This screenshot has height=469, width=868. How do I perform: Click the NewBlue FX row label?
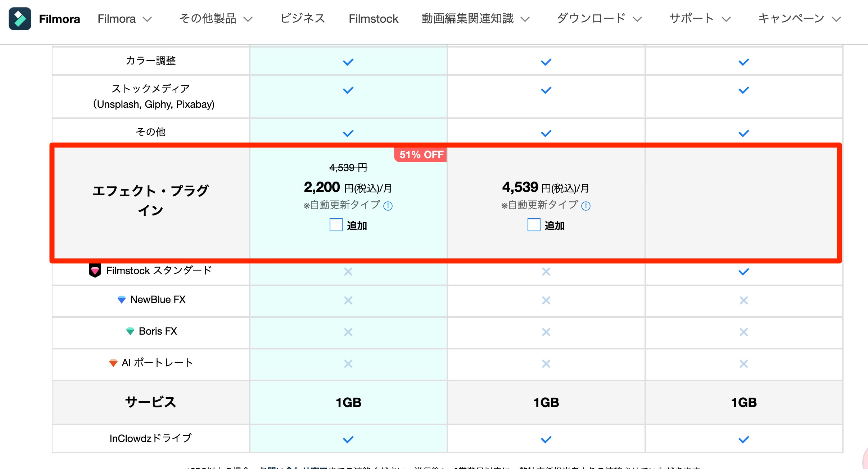[158, 299]
